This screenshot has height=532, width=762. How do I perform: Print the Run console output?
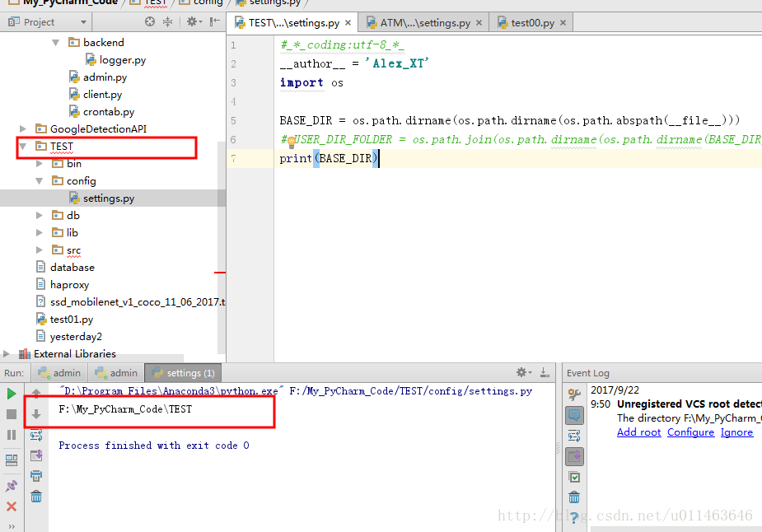36,476
